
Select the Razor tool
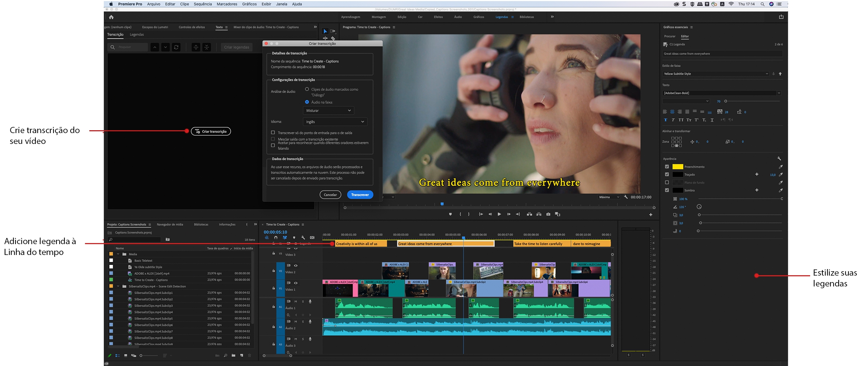pyautogui.click(x=333, y=38)
